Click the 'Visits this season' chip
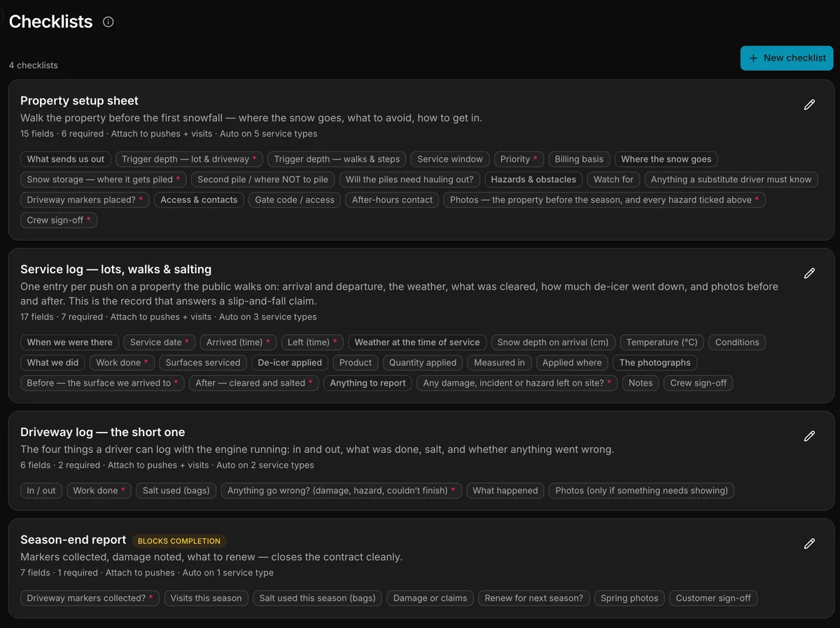This screenshot has height=628, width=840. (206, 599)
